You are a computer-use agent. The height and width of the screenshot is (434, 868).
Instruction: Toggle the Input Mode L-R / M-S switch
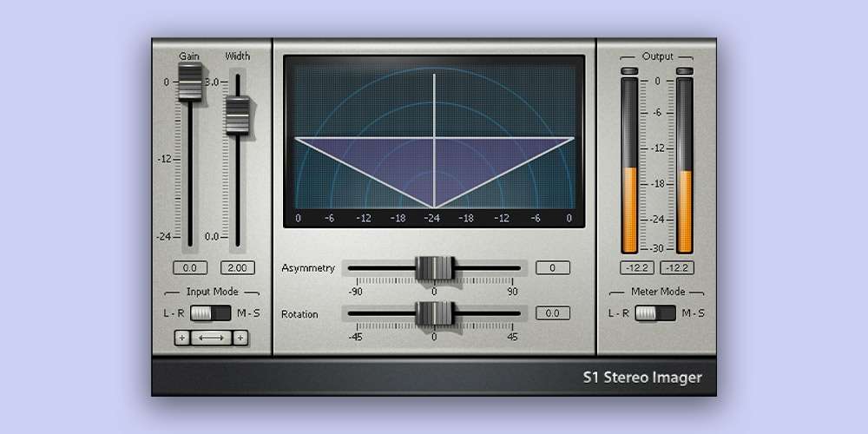210,313
